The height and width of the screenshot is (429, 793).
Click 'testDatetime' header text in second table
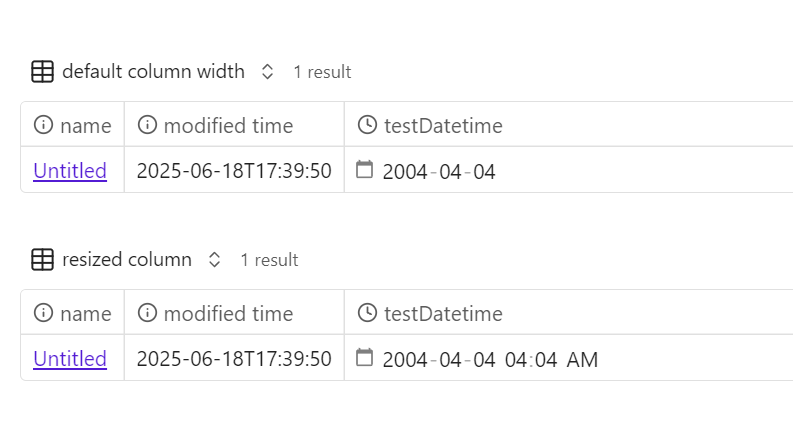point(443,314)
